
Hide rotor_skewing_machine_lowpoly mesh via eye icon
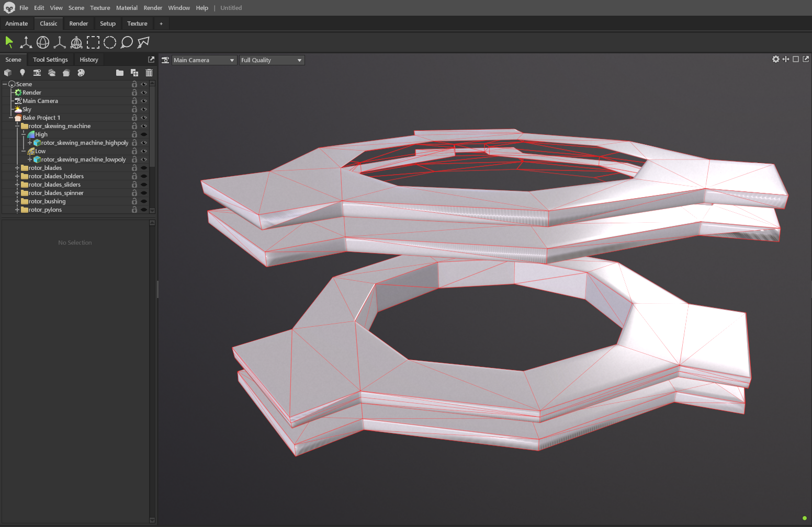pos(144,159)
